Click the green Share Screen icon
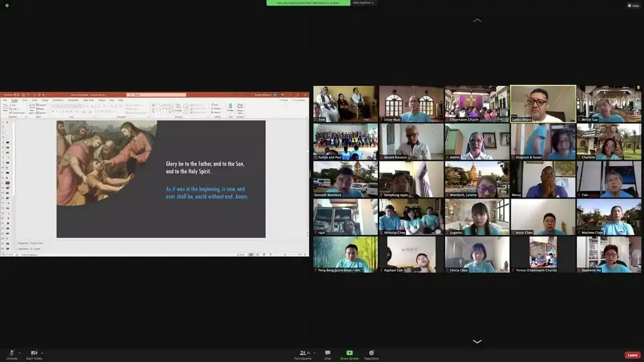 (350, 353)
